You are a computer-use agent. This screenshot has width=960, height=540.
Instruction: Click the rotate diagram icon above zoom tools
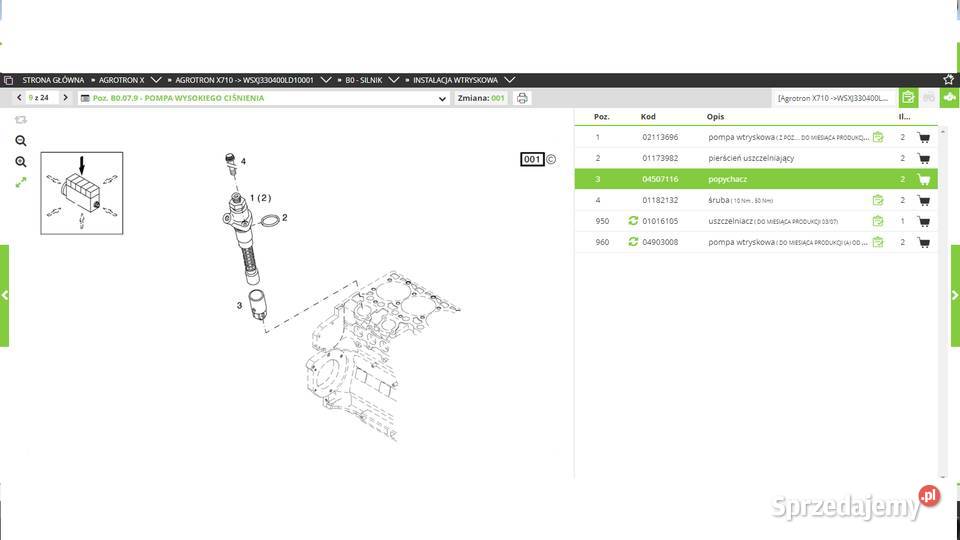tap(21, 120)
